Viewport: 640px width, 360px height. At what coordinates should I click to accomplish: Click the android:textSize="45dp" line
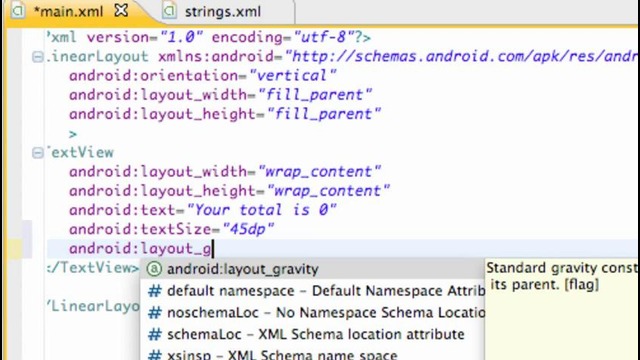tap(171, 229)
